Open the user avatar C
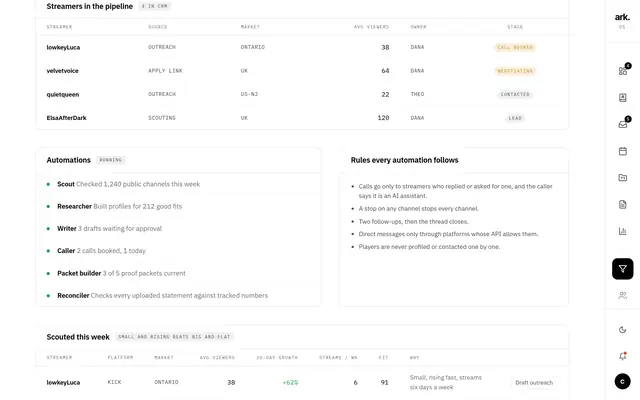 pos(622,382)
